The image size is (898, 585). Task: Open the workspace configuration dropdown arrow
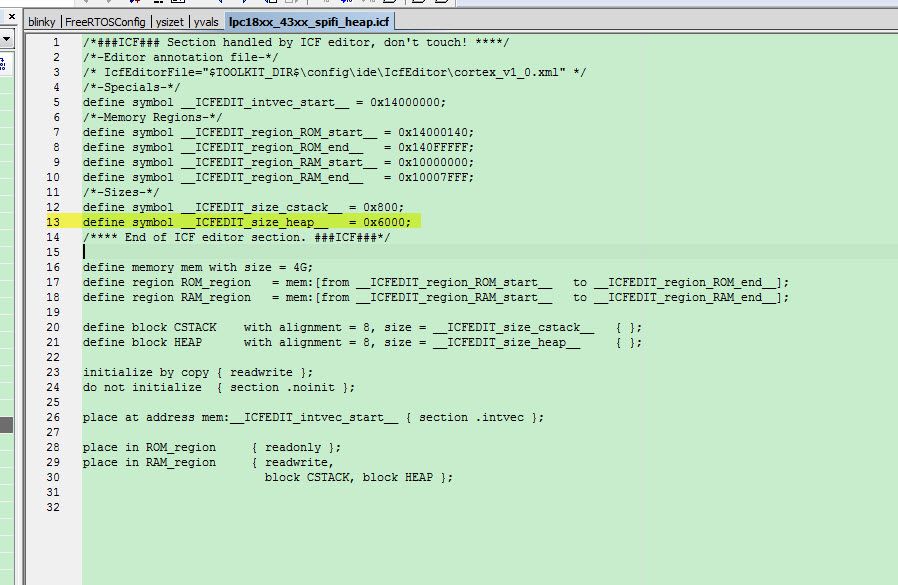click(6, 39)
